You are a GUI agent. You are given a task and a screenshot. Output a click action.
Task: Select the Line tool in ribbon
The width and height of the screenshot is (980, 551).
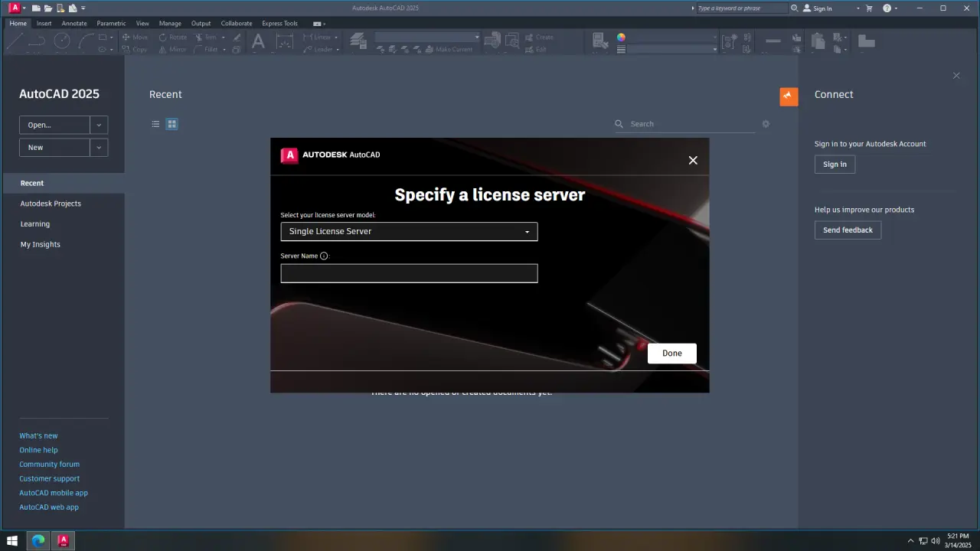14,41
